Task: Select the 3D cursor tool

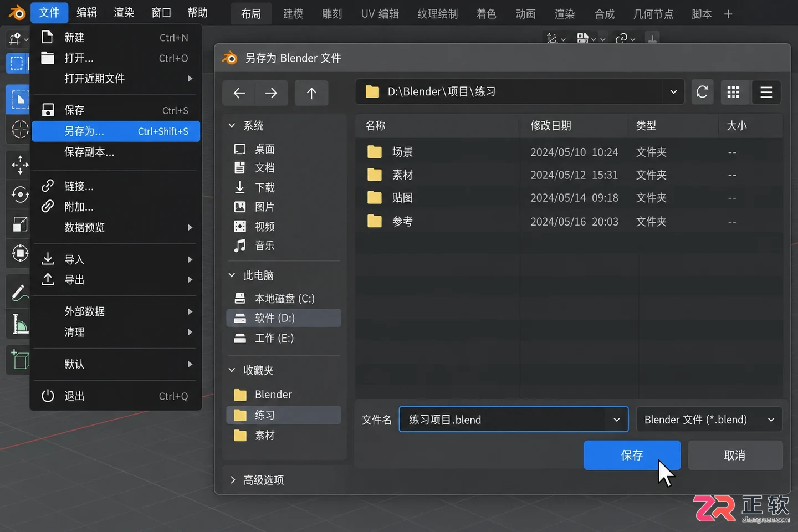Action: [x=20, y=130]
